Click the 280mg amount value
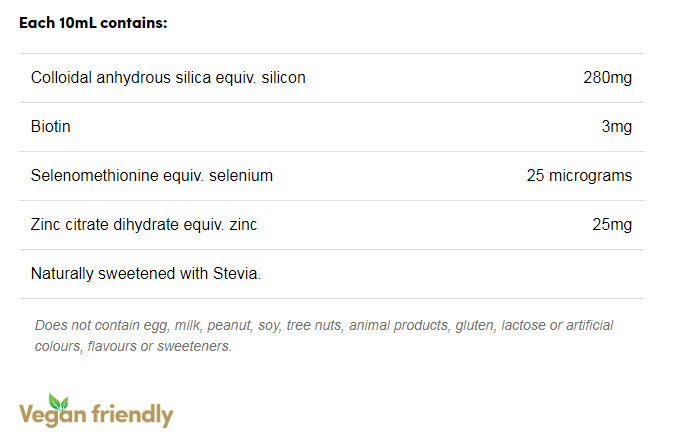Image resolution: width=674 pixels, height=447 pixels. 607,77
